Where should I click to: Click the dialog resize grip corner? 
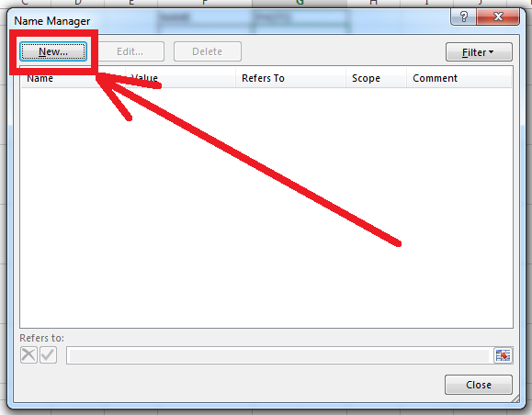pyautogui.click(x=515, y=398)
